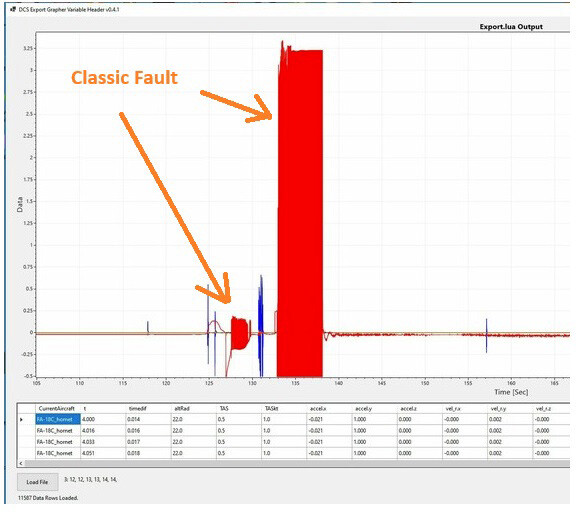579x515 pixels.
Task: Click the vel_r.z column header
Action: [x=551, y=408]
